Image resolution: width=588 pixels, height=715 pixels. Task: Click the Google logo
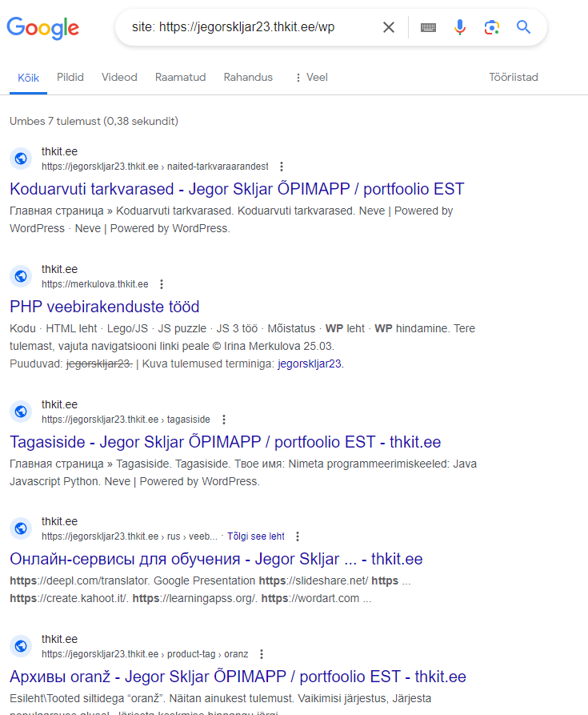point(43,28)
